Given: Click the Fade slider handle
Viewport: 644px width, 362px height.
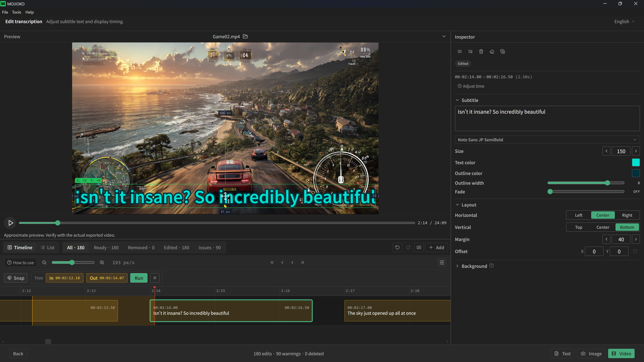Looking at the screenshot, I should [x=550, y=192].
